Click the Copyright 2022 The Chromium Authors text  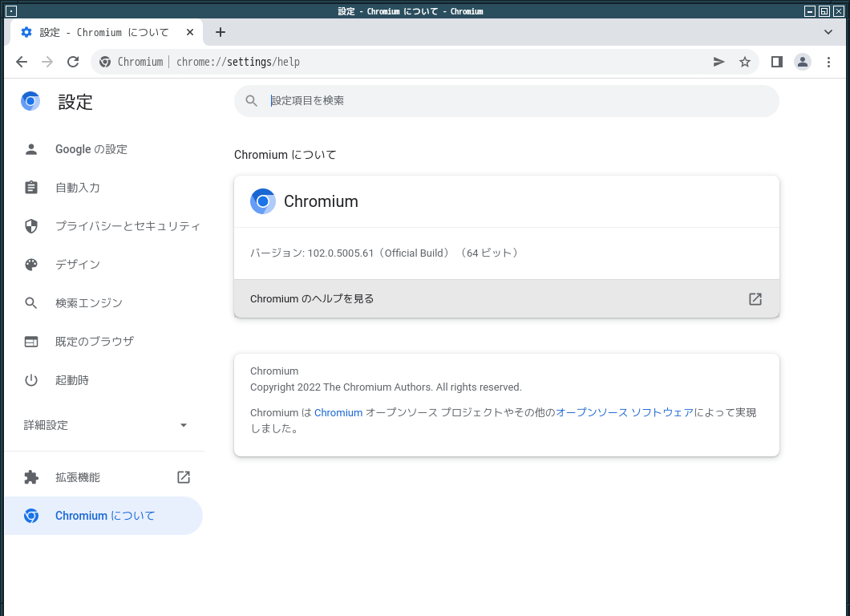[x=386, y=387]
